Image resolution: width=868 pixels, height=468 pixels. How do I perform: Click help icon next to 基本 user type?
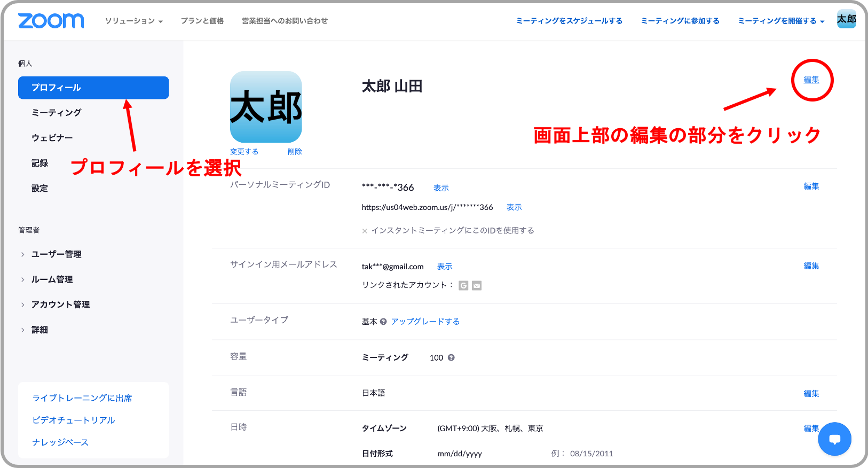click(x=383, y=322)
